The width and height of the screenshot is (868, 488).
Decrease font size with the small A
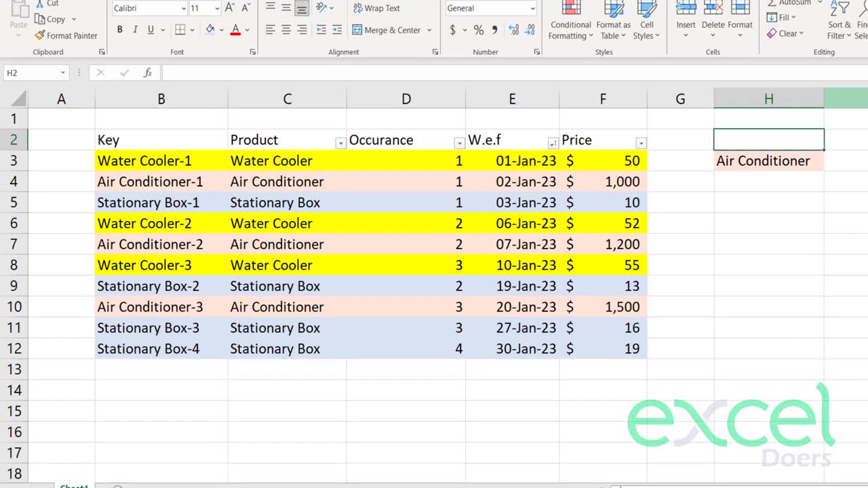245,8
